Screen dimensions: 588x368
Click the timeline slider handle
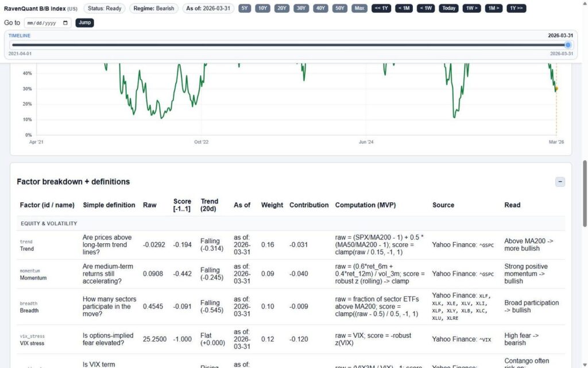[568, 45]
